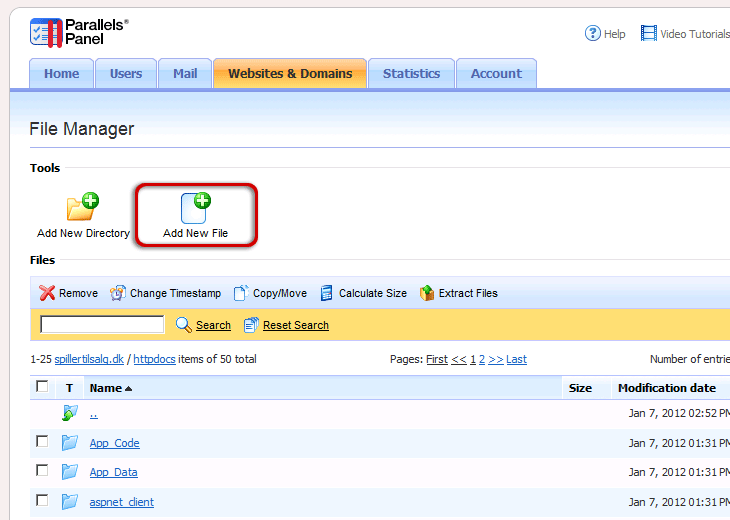
Task: Click Add New File label
Action: [x=196, y=233]
